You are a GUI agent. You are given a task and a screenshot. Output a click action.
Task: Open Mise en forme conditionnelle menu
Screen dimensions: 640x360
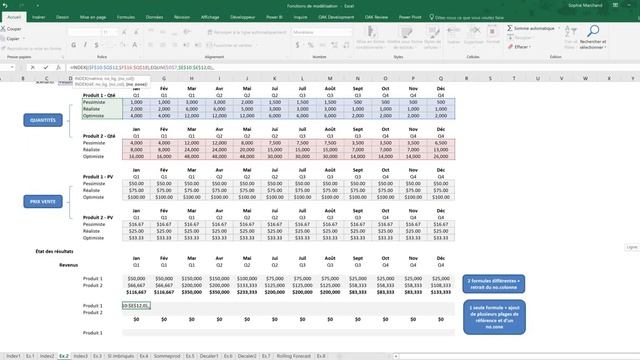coord(370,38)
